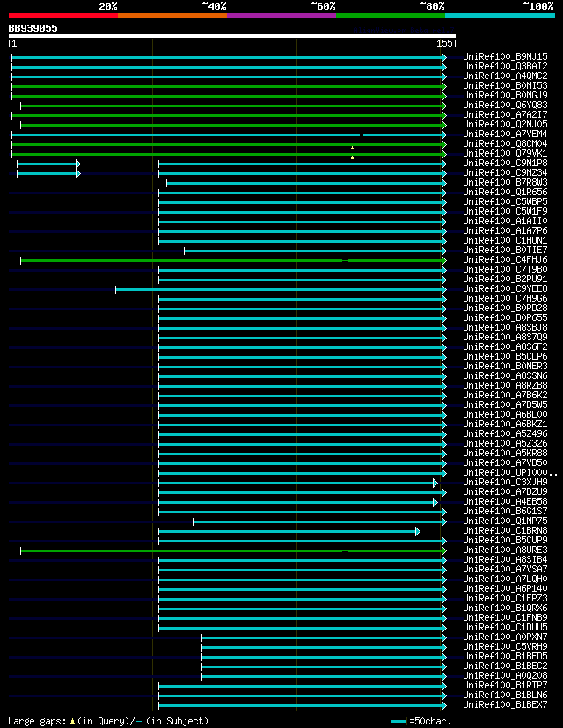Open hit UniRef100_B0MI53
563x728 pixels.
pyautogui.click(x=505, y=85)
